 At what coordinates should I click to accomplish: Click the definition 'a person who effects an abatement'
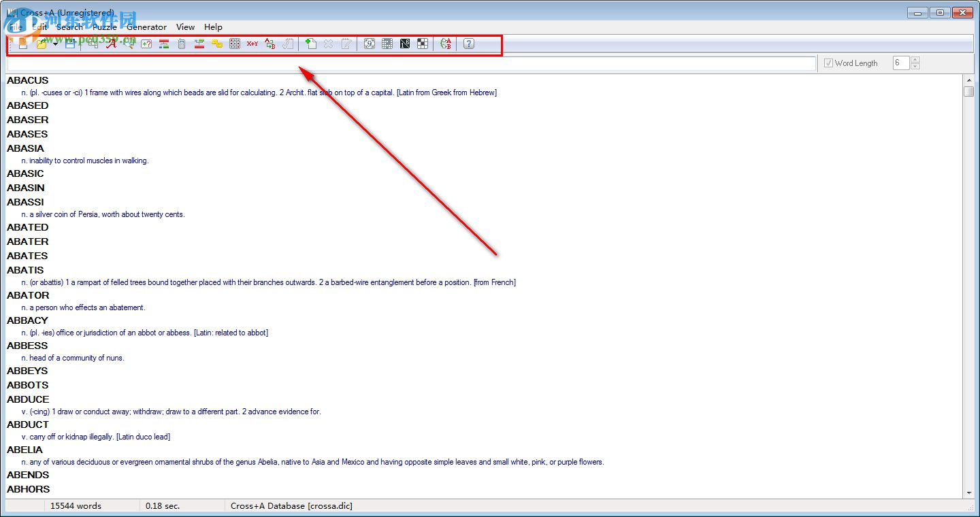[87, 307]
